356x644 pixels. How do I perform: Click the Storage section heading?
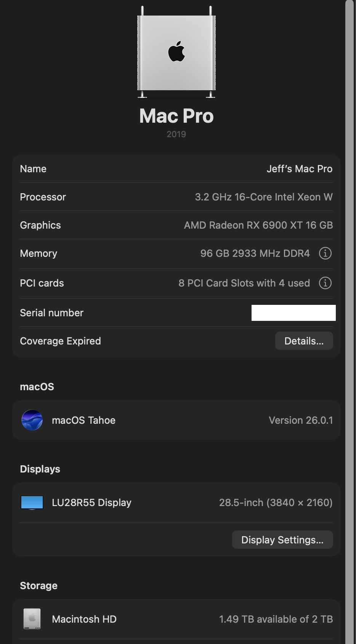pyautogui.click(x=38, y=585)
